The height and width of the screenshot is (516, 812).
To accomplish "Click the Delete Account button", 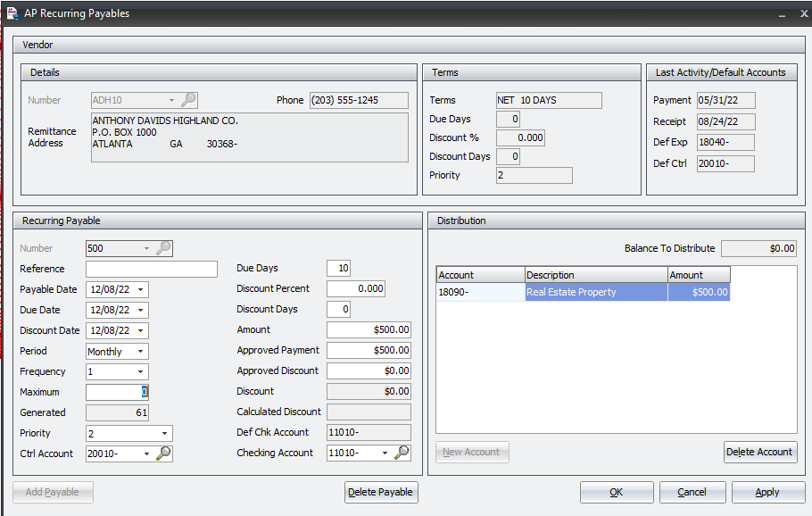I will (x=760, y=452).
